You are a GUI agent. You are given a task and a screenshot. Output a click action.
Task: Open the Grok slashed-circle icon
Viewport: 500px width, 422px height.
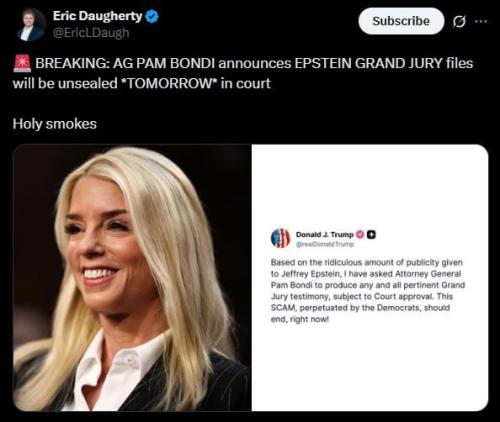pyautogui.click(x=459, y=22)
